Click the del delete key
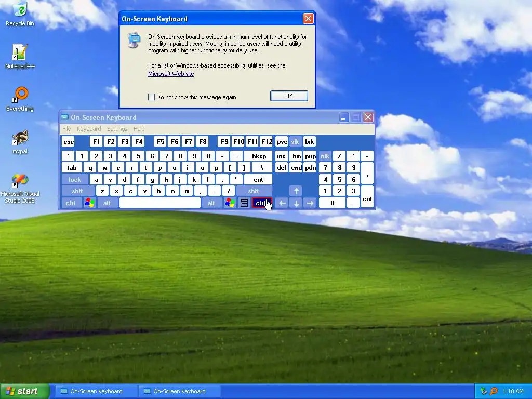Screen dimensions: 532x399 point(281,168)
